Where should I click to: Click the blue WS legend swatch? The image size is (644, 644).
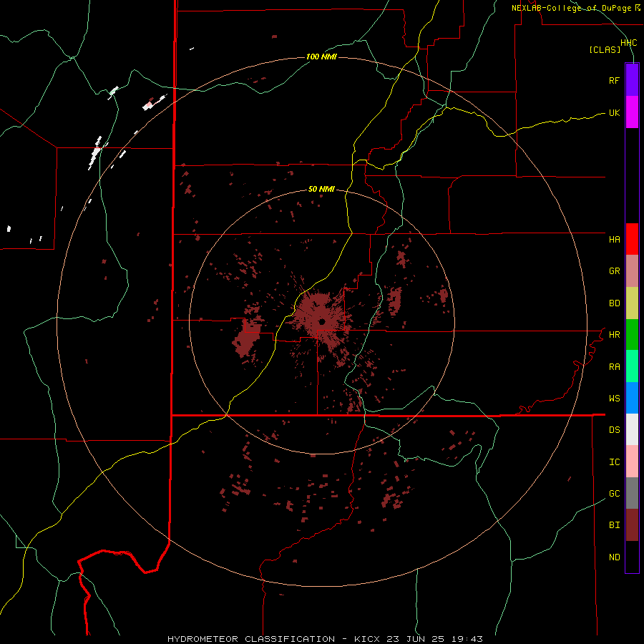pyautogui.click(x=632, y=398)
